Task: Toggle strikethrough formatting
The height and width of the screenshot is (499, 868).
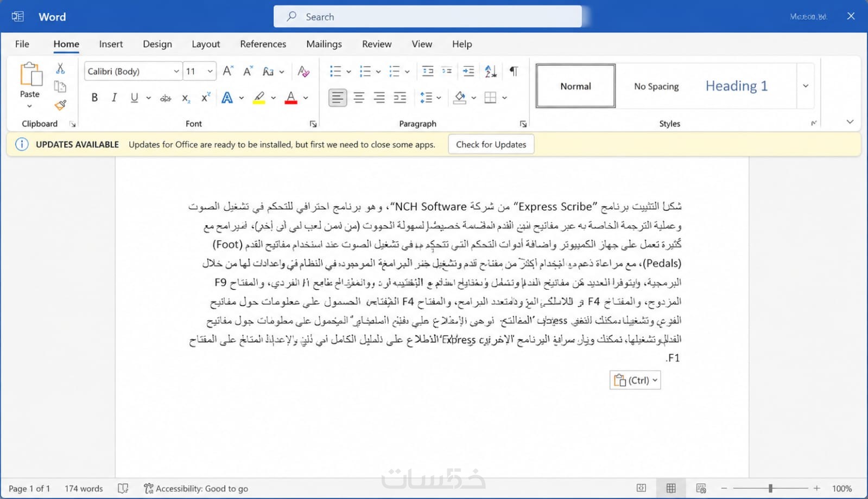Action: coord(166,98)
